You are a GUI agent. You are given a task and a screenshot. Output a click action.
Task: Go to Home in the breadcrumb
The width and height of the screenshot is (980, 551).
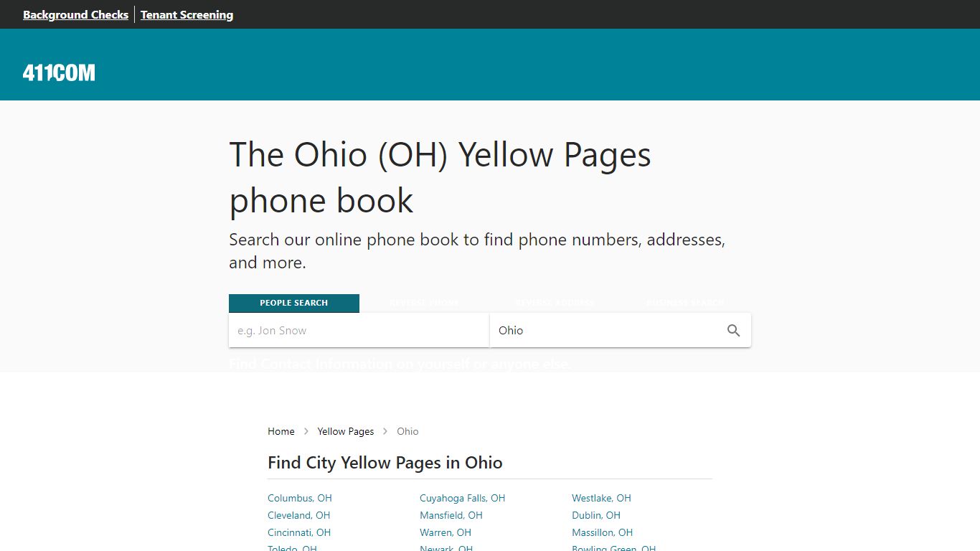coord(281,431)
